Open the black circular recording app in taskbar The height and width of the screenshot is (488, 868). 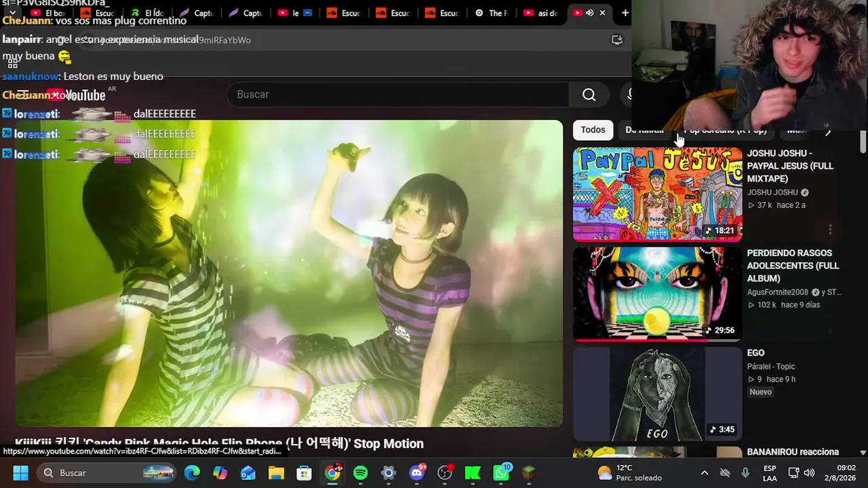pos(445,472)
